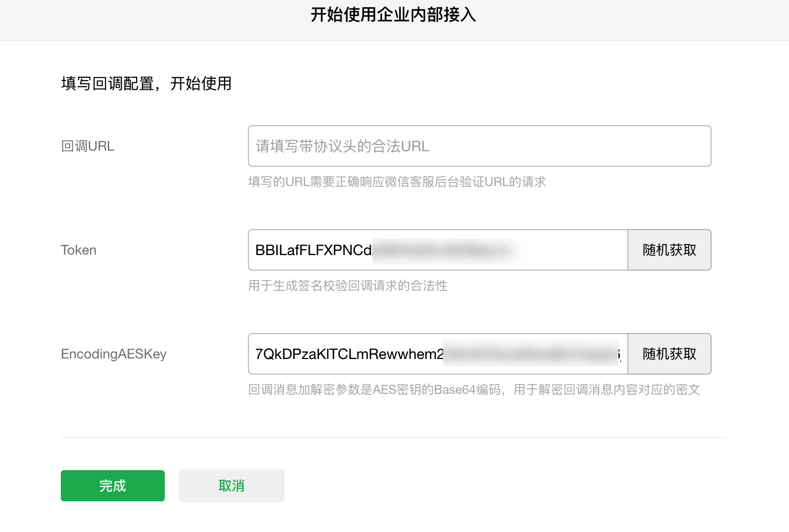Image resolution: width=789 pixels, height=532 pixels.
Task: Click the placeholder 请填写带协议头的合法URL
Action: pyautogui.click(x=343, y=146)
